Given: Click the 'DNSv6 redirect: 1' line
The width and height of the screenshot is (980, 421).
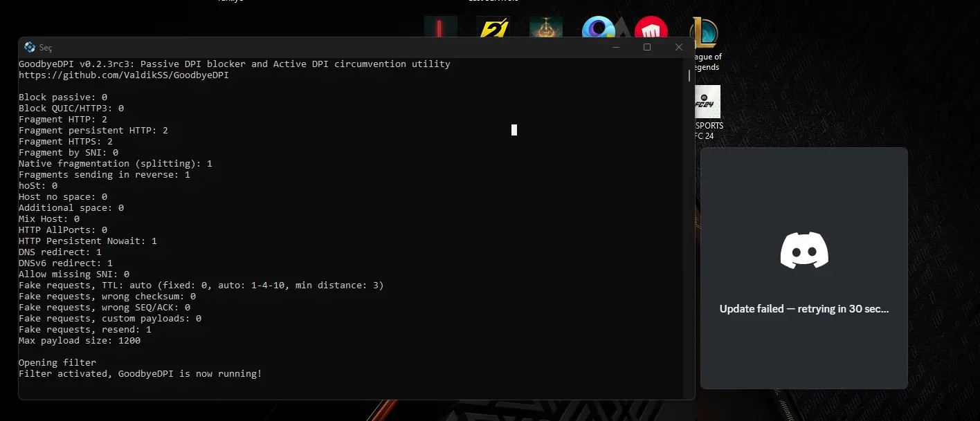Looking at the screenshot, I should click(x=66, y=263).
